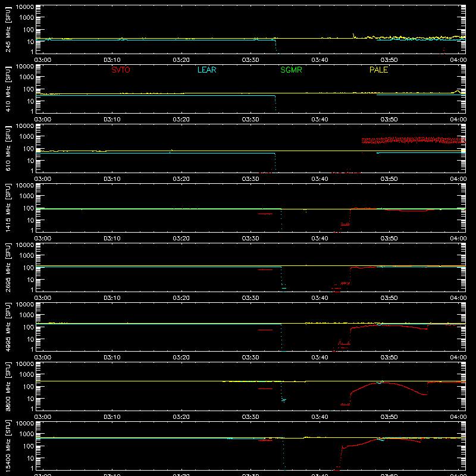Select the 8800 MHz [SFU] axis title
This screenshot has height=476, width=476.
pos(8,386)
